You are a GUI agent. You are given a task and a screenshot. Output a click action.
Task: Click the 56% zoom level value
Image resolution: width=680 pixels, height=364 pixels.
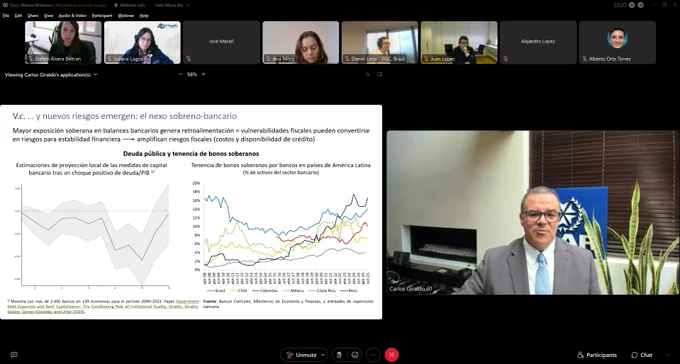192,74
